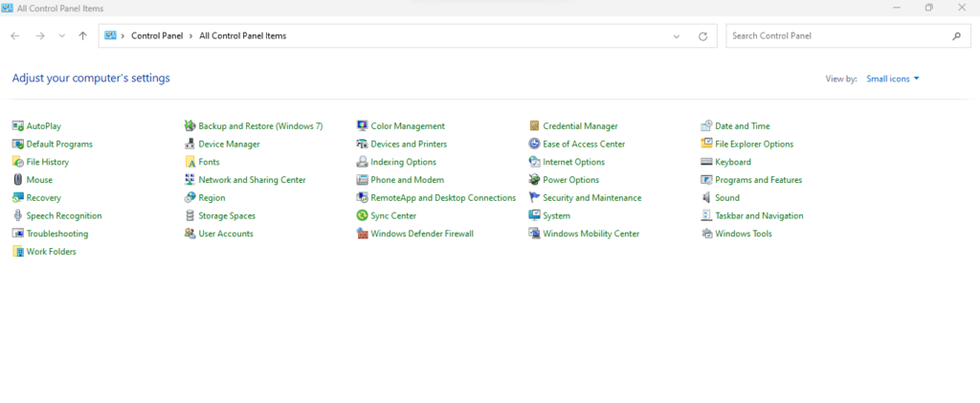
Task: Open the recent locations dropdown arrow
Action: coord(61,36)
